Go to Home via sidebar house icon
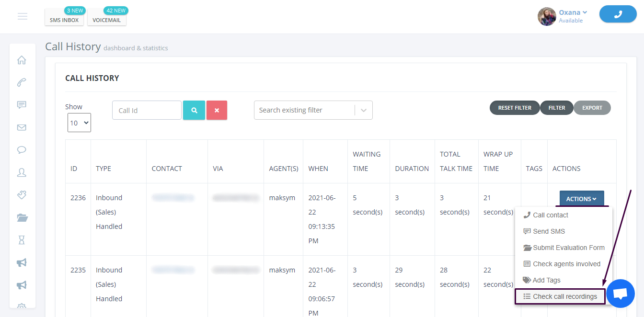 [22, 60]
